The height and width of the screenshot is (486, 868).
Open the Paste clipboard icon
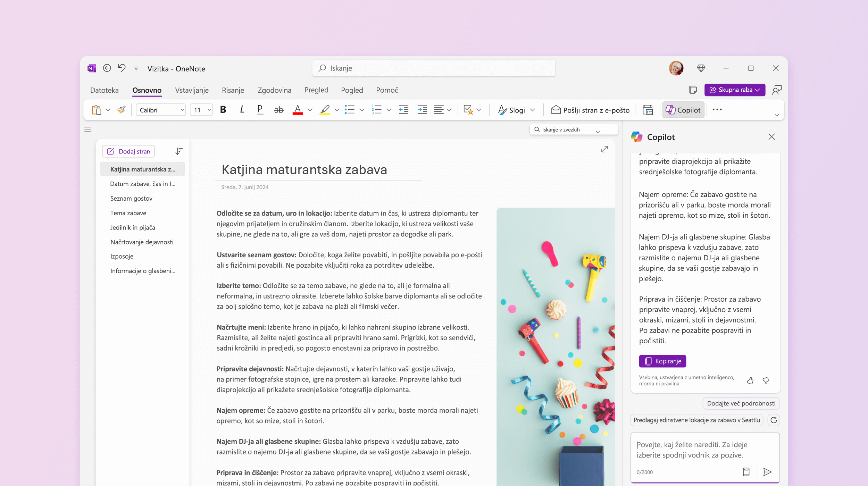(97, 110)
